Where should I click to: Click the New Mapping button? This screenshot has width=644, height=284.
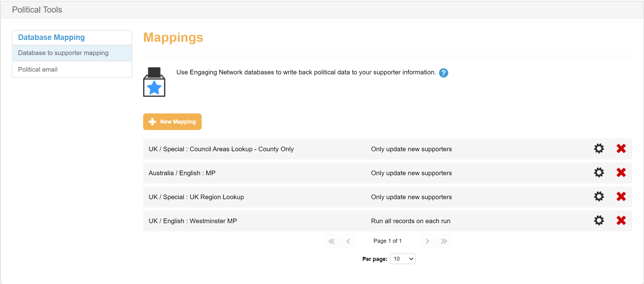(x=172, y=122)
